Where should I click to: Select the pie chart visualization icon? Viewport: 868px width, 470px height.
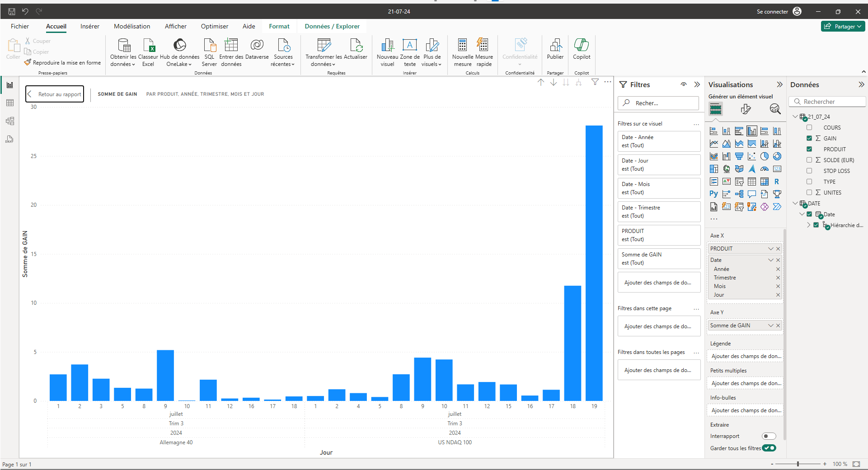pyautogui.click(x=765, y=156)
